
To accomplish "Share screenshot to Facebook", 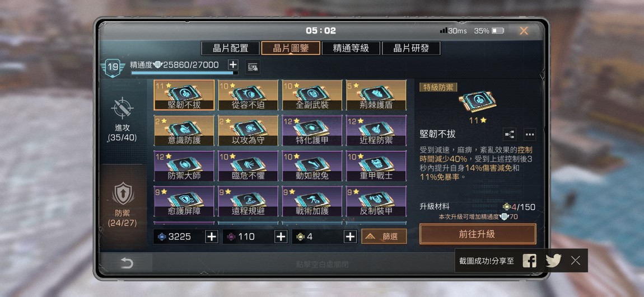I will pos(529,261).
